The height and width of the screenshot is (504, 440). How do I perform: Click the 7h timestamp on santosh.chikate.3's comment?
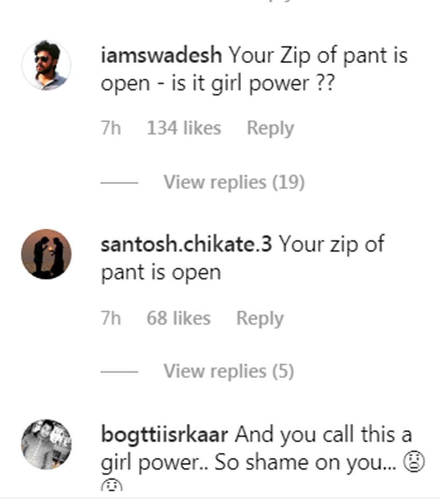[111, 318]
